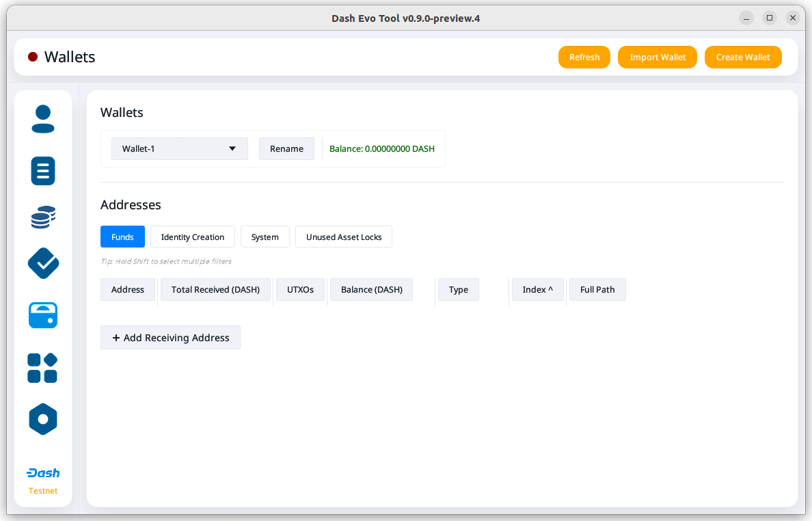Click the Create Wallet button
Screen dimensions: 812x521
point(743,57)
